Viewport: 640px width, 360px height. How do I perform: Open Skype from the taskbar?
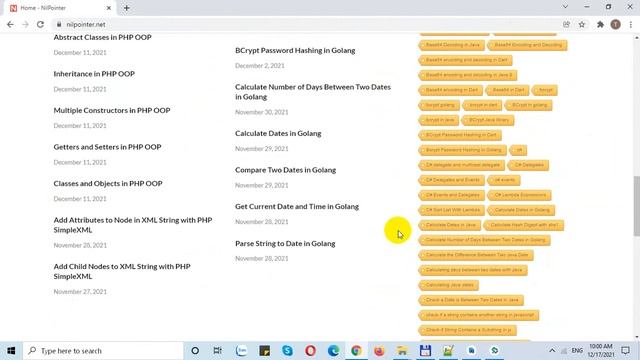(x=287, y=351)
